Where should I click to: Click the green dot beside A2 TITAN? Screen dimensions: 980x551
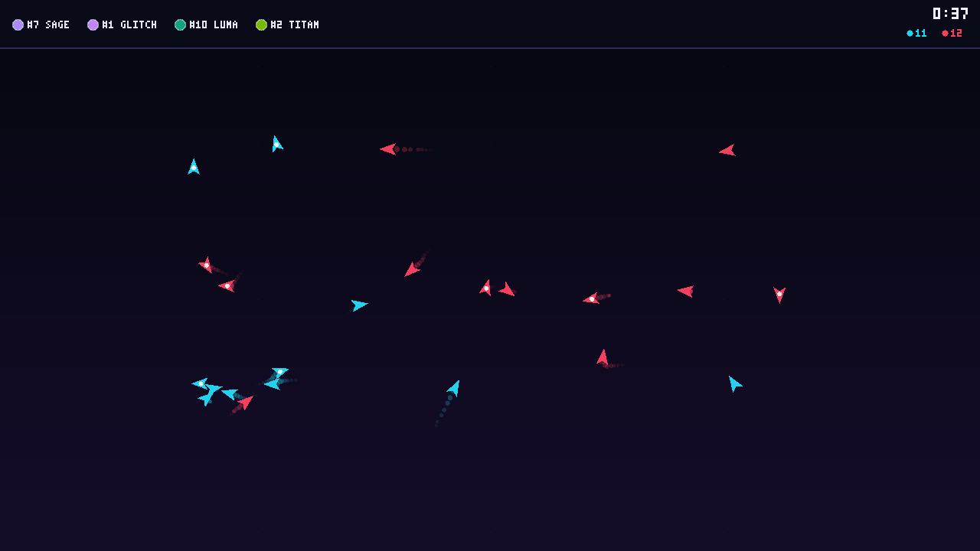coord(261,25)
